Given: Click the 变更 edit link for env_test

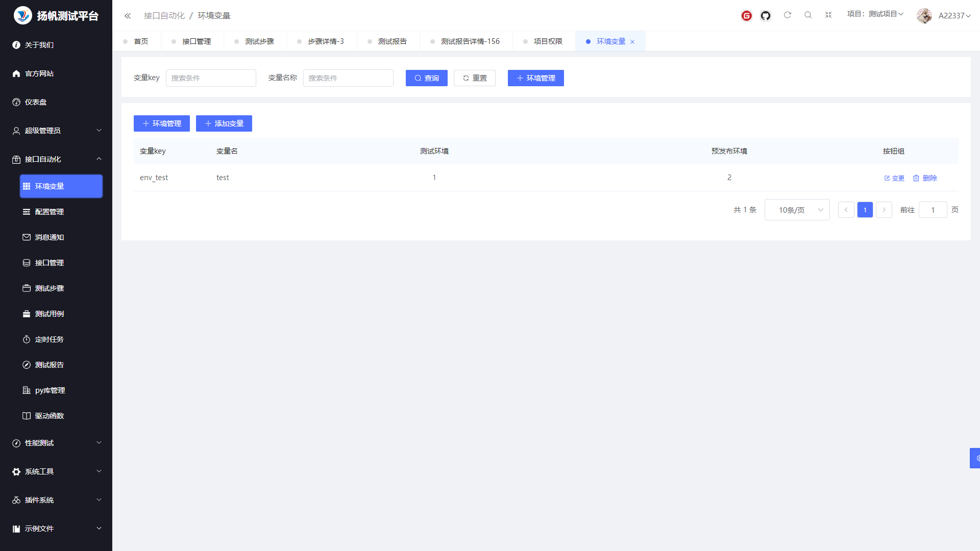Looking at the screenshot, I should point(894,178).
